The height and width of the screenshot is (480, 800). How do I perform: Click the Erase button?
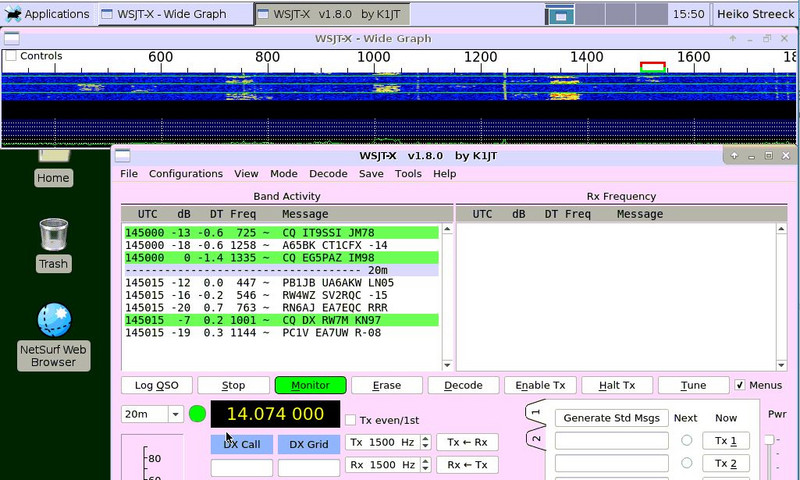(x=387, y=385)
